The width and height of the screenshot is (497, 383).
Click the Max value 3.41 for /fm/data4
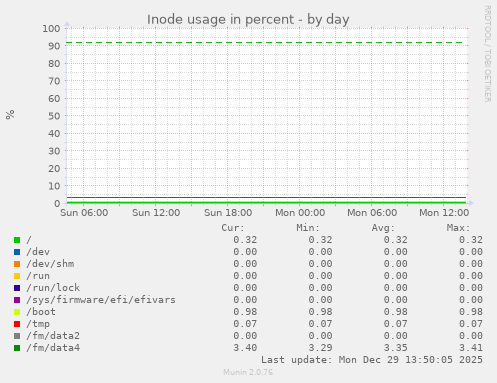pyautogui.click(x=471, y=348)
